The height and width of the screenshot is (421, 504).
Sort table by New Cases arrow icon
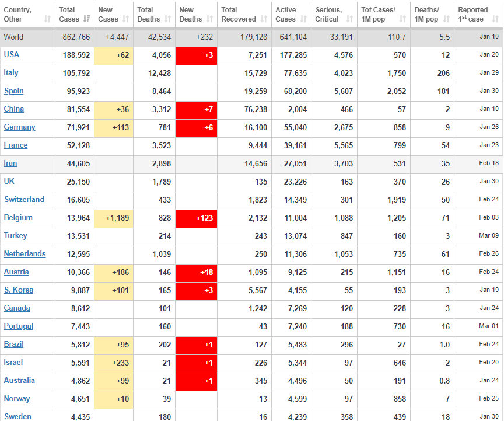tap(126, 19)
